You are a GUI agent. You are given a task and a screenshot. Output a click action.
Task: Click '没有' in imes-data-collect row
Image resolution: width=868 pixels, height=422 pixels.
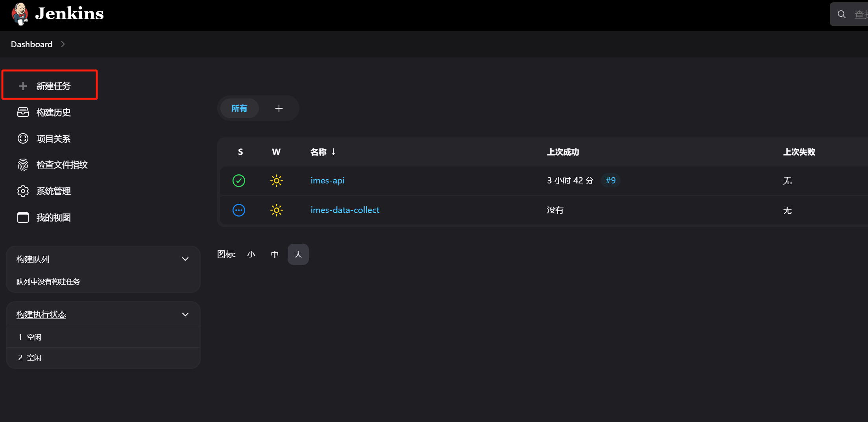pos(555,210)
